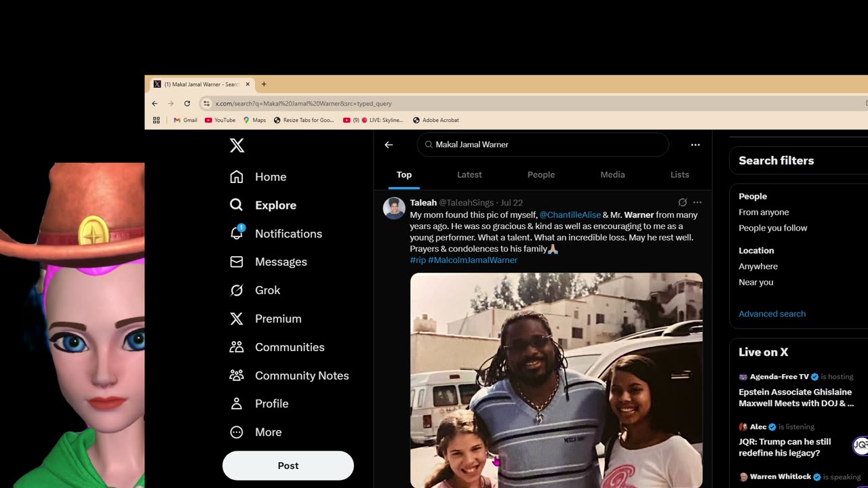
Task: Open Premium in the sidebar
Action: pos(265,319)
